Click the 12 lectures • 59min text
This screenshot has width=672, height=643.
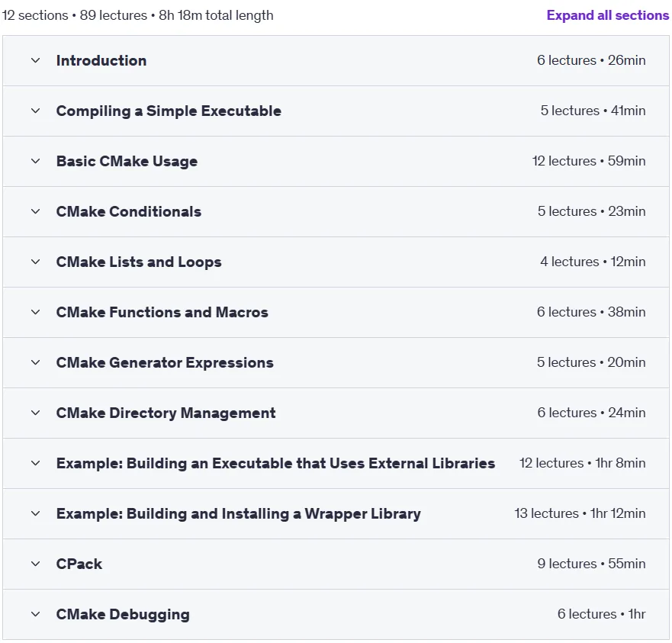[x=589, y=161]
